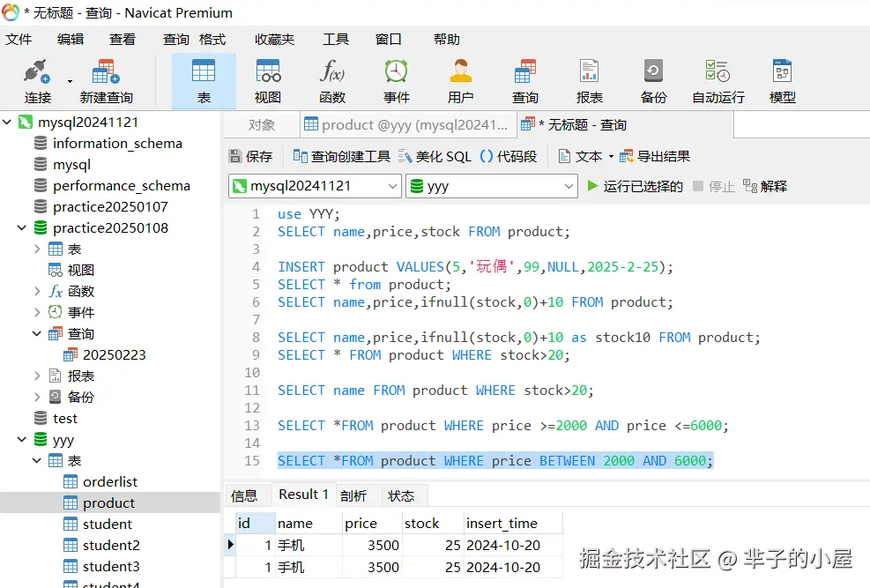This screenshot has width=870, height=588.
Task: Expand 表 under practice20250108
Action: point(37,249)
